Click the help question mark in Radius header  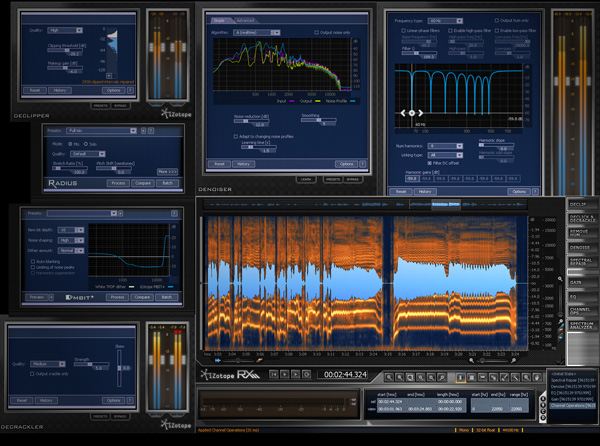[x=151, y=131]
